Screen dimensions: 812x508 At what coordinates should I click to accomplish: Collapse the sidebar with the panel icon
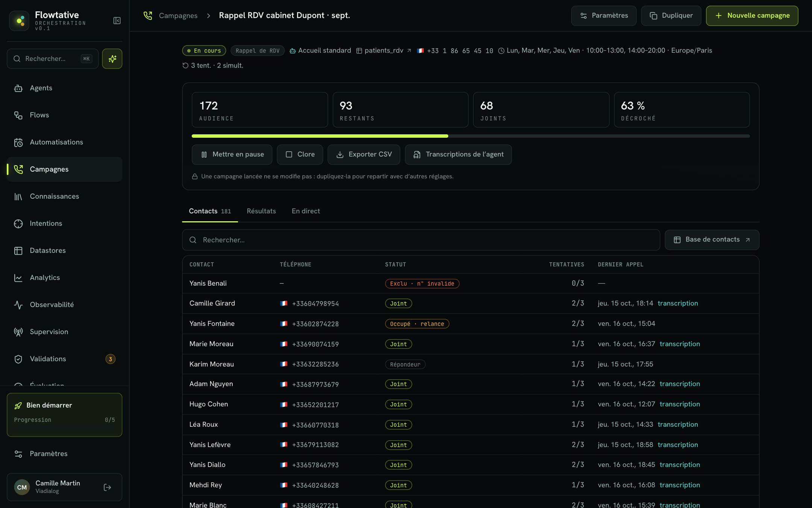[117, 21]
